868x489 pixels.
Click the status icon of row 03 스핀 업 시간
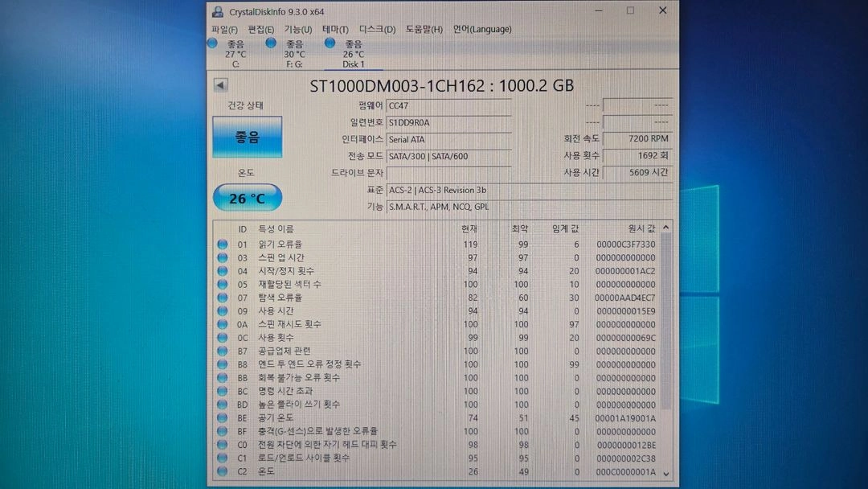(223, 257)
